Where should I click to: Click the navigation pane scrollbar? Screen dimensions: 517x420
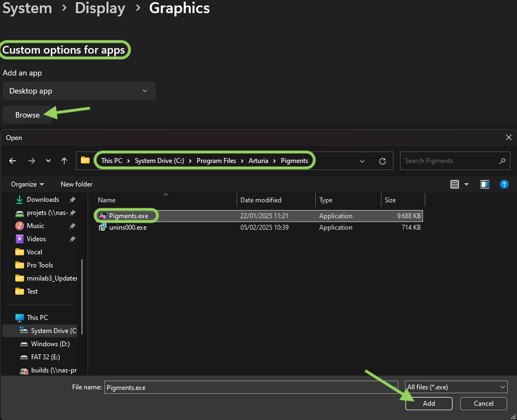coord(82,297)
